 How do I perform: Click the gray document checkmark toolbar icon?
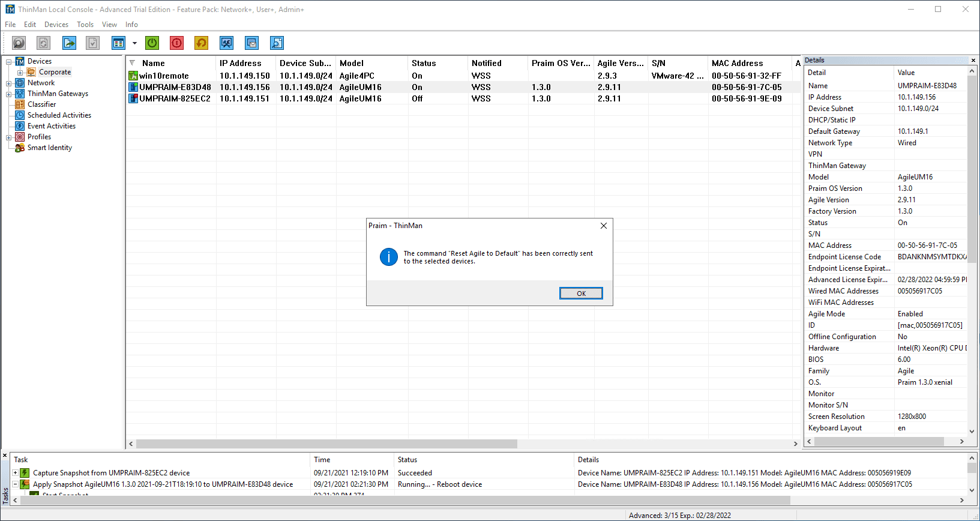coord(92,43)
